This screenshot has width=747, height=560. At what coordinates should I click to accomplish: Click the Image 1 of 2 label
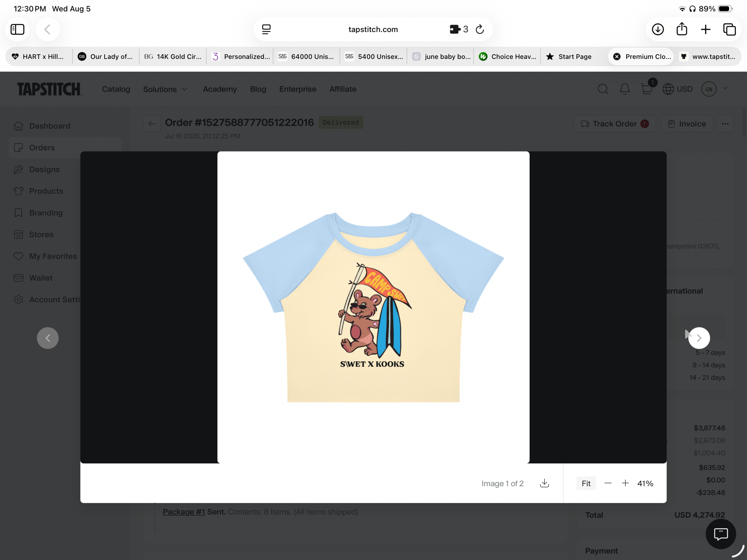(502, 483)
